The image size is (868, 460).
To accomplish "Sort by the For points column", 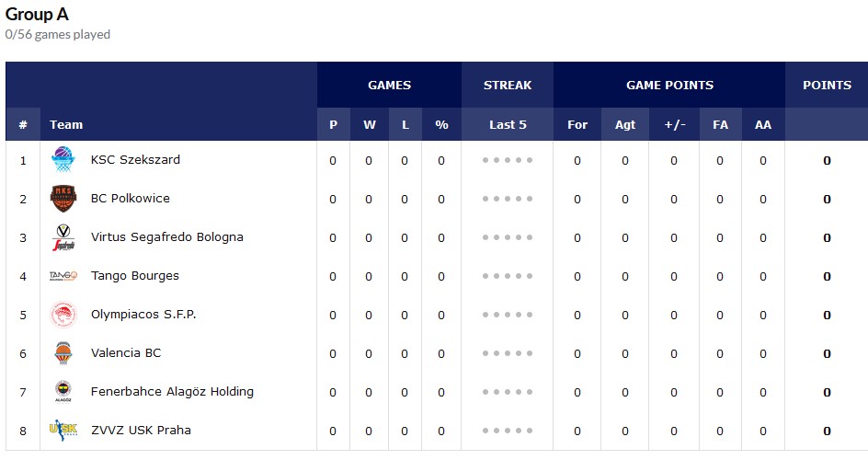I will [577, 125].
